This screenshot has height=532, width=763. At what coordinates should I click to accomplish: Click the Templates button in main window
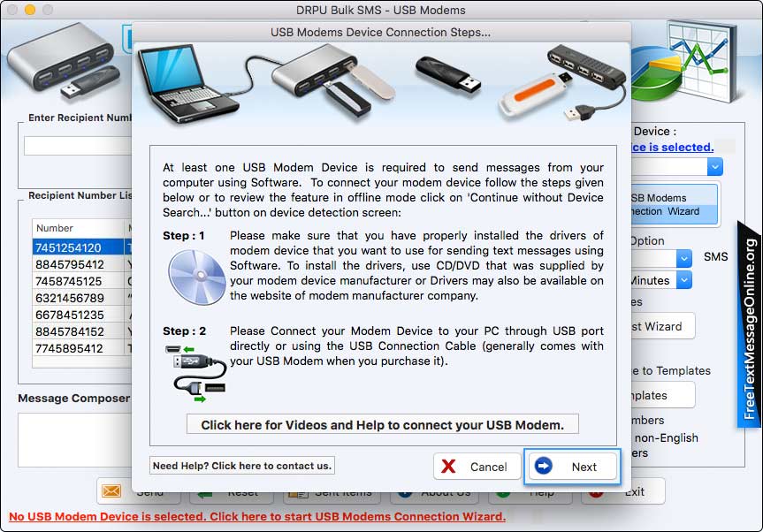click(x=663, y=395)
